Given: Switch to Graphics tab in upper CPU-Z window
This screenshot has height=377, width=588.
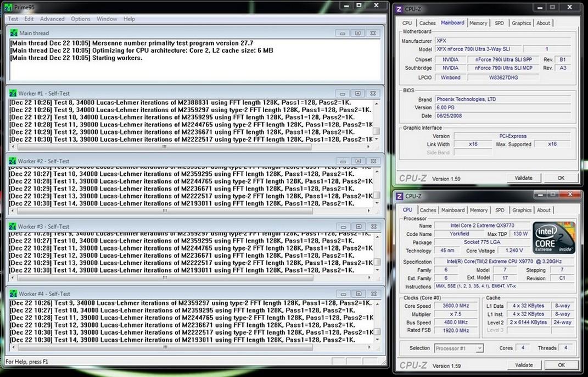Looking at the screenshot, I should (x=521, y=23).
